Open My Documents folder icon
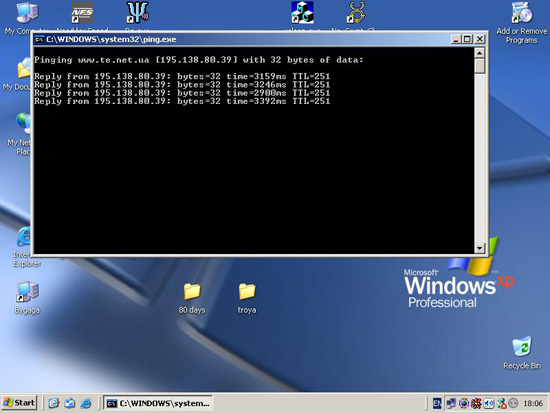Screen dimensions: 550x413 [x=24, y=68]
